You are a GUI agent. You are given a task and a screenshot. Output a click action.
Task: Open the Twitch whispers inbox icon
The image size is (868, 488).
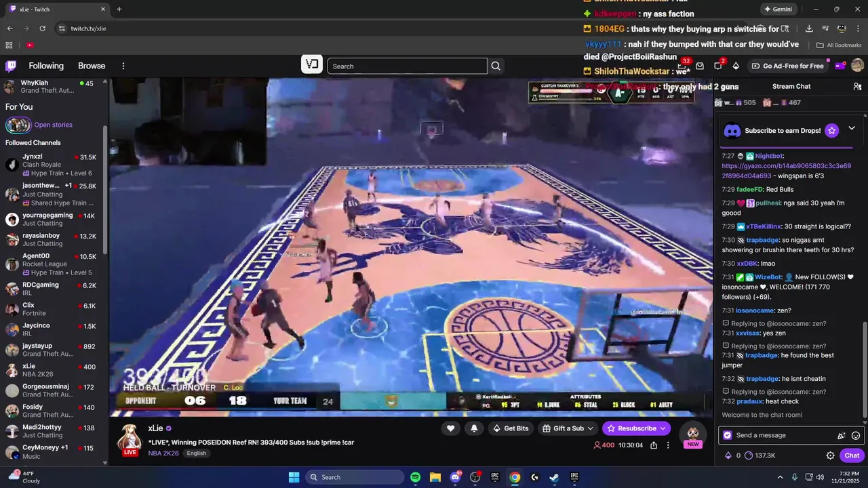(700, 66)
